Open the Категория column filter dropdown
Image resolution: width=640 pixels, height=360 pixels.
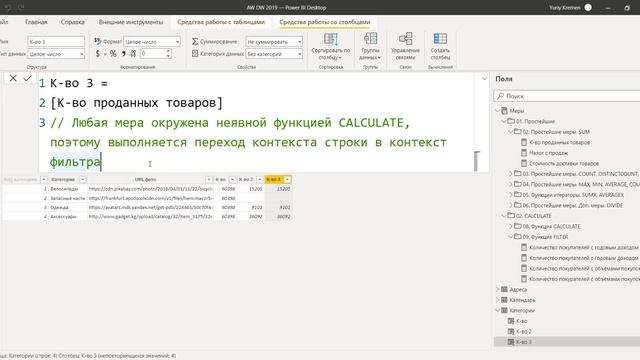[x=82, y=180]
